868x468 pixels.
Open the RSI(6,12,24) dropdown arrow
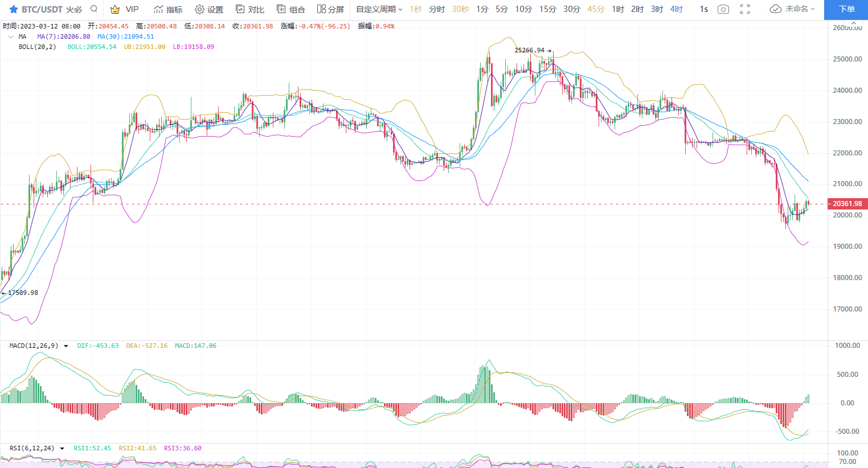point(62,448)
